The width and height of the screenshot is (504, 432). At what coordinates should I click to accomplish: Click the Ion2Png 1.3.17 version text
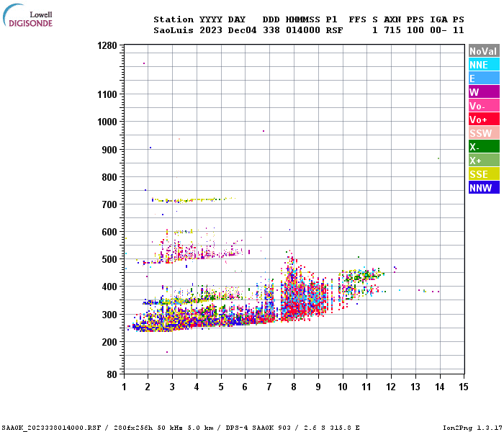click(x=472, y=428)
